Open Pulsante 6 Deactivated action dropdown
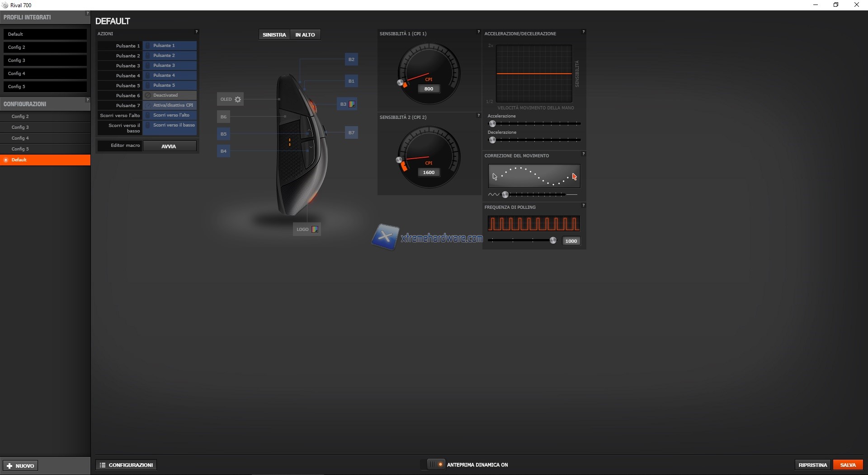The width and height of the screenshot is (868, 475). [x=170, y=95]
